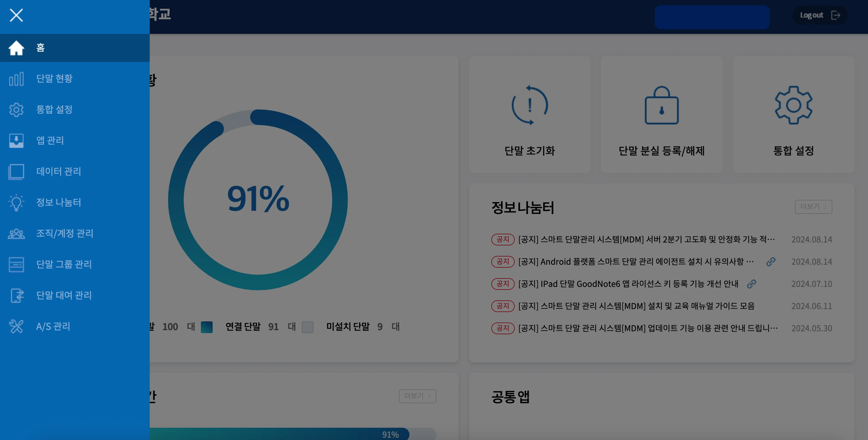Viewport: 868px width, 440px height.
Task: Open A/S 관리 menu item
Action: pyautogui.click(x=75, y=327)
